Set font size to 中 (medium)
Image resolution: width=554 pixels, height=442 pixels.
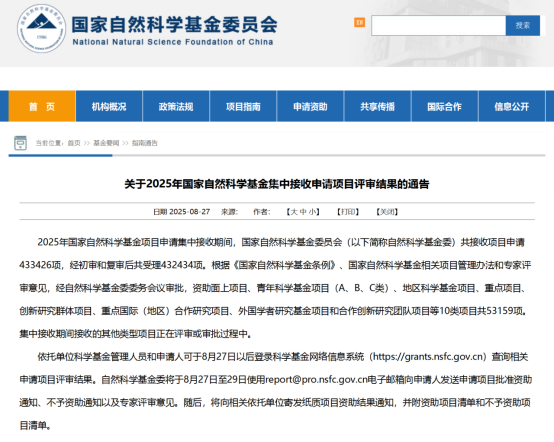(x=303, y=212)
